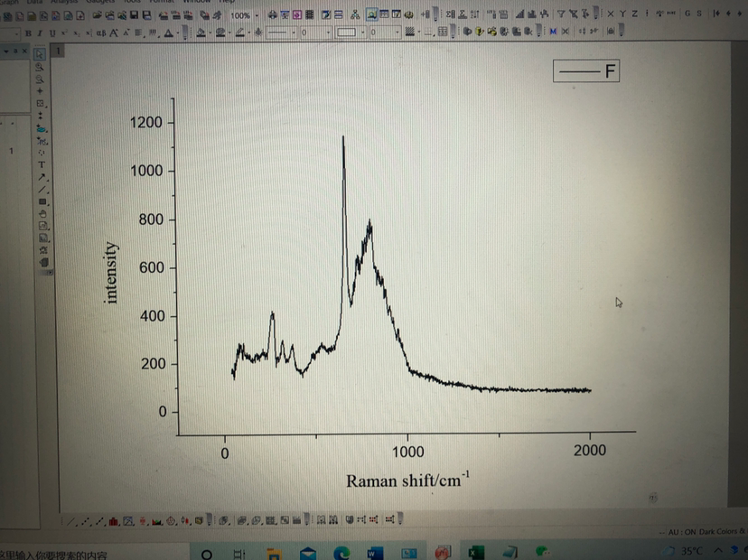The width and height of the screenshot is (748, 560).
Task: Open Microsoft Word from taskbar
Action: coord(375,554)
